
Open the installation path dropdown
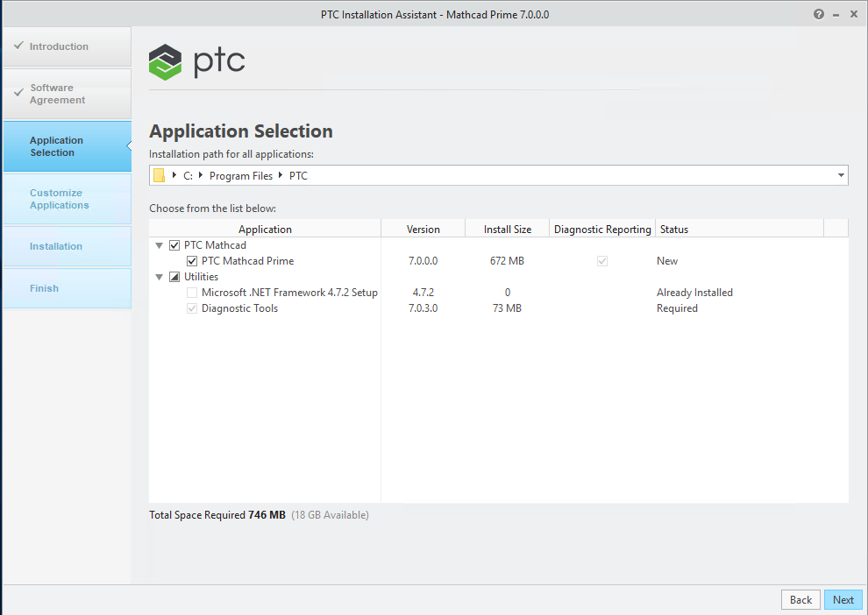[841, 175]
